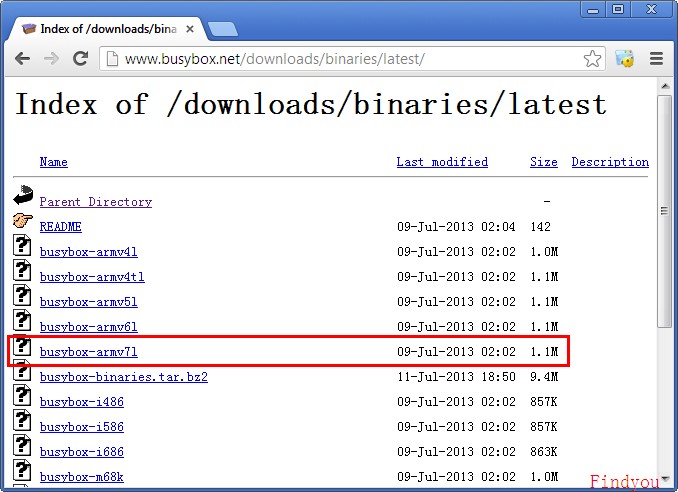The height and width of the screenshot is (492, 678).
Task: Sort the listing by the Size column
Action: click(x=544, y=162)
